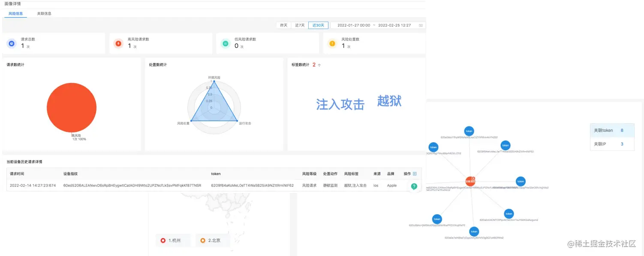
Task: Click the 风险处置 radar axis label
Action: 183,123
